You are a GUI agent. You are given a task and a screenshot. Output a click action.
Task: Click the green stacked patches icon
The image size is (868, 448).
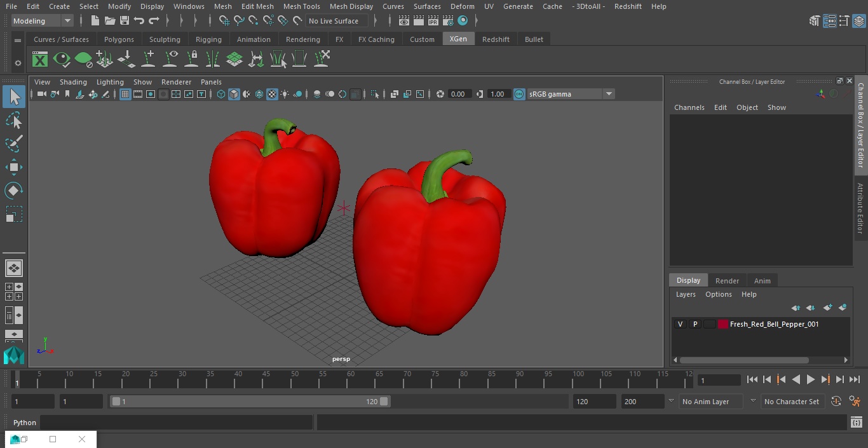234,60
